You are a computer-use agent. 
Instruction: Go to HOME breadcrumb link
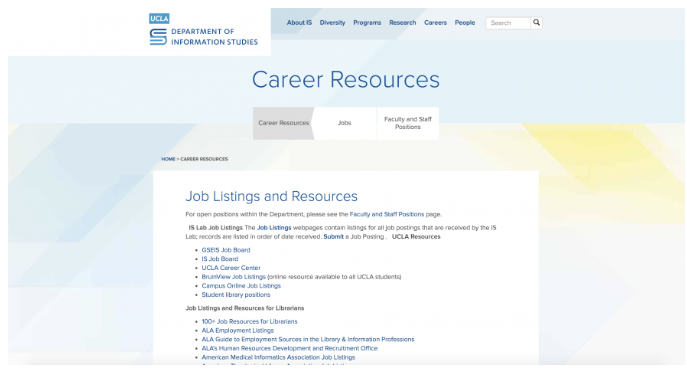[168, 159]
